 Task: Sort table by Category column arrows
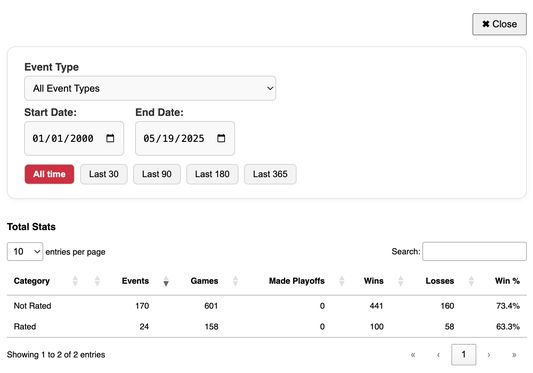(x=75, y=281)
